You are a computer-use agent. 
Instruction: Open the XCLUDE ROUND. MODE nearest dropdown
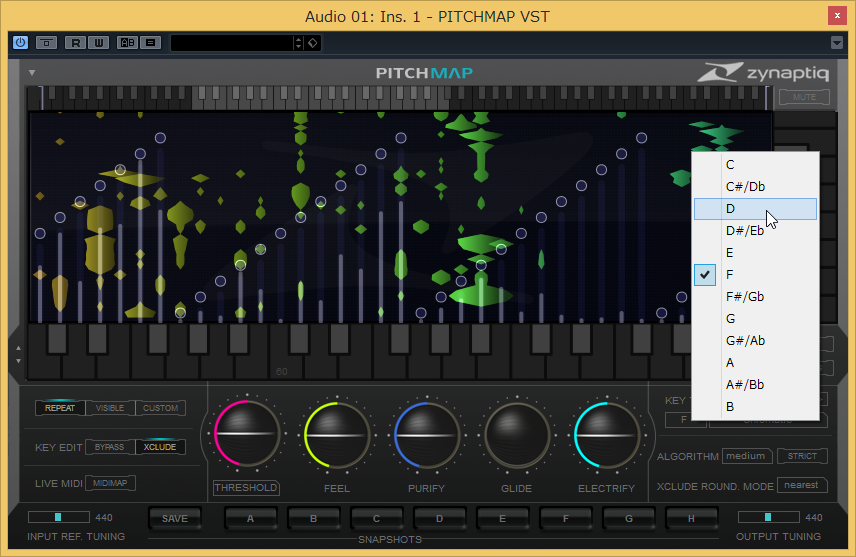click(x=802, y=485)
